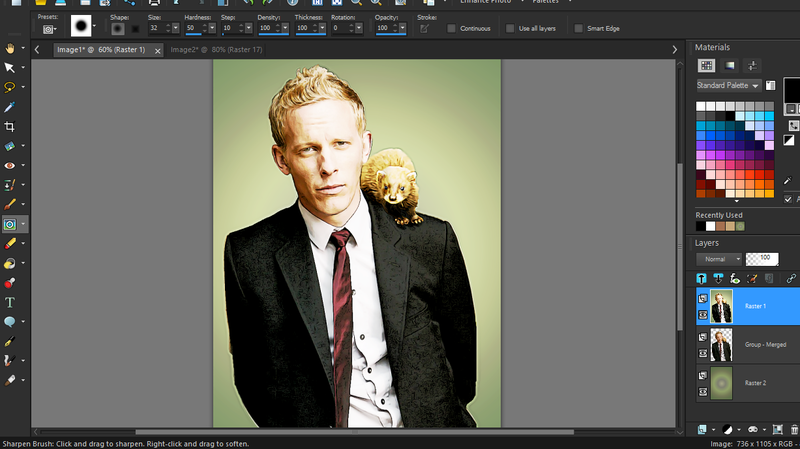Select the Oil Brush art media tool
This screenshot has width=800, height=449.
click(10, 380)
